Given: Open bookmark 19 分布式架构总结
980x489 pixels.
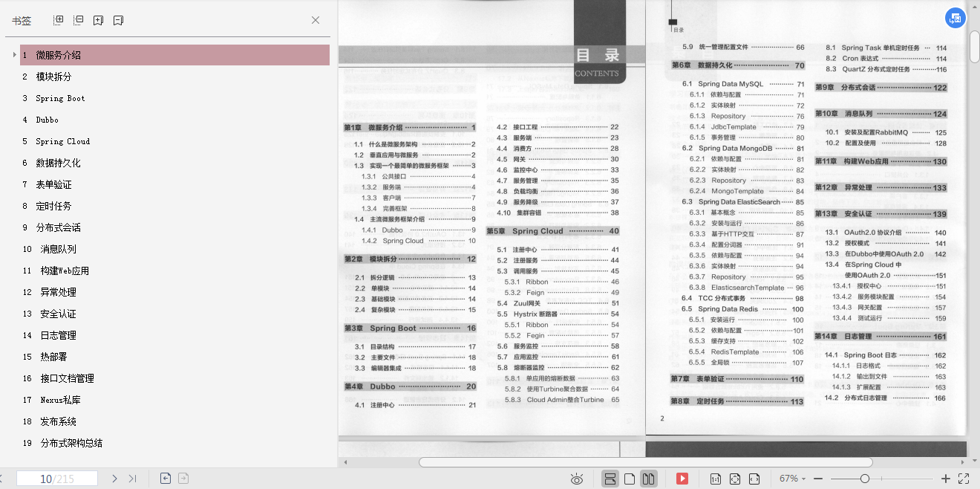Looking at the screenshot, I should click(174, 443).
